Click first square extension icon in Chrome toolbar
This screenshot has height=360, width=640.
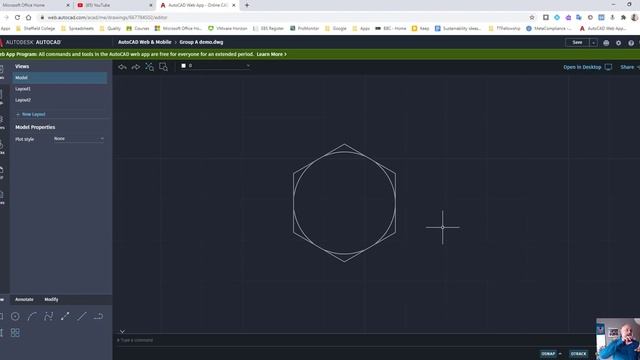pos(546,18)
